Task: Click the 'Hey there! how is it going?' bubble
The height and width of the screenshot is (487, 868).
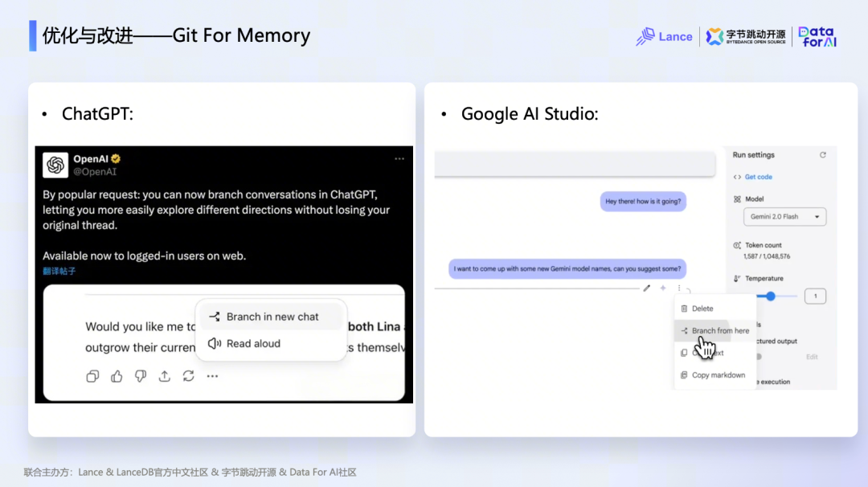Action: point(643,202)
